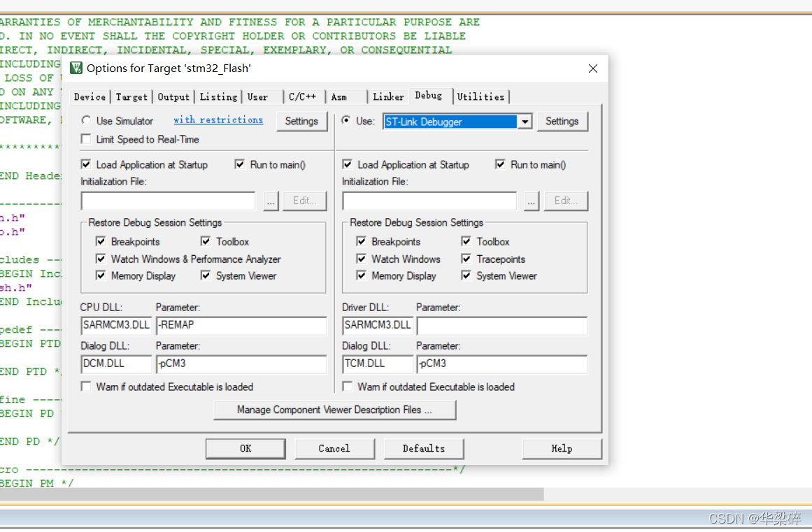The width and height of the screenshot is (812, 532).
Task: Toggle Watch Windows & Performance Analyzer
Action: click(x=101, y=259)
